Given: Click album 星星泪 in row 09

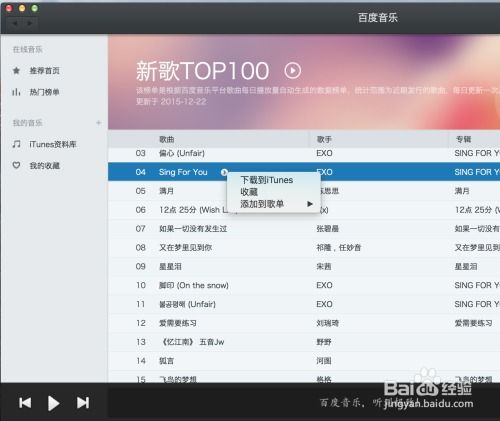Looking at the screenshot, I should point(466,266).
